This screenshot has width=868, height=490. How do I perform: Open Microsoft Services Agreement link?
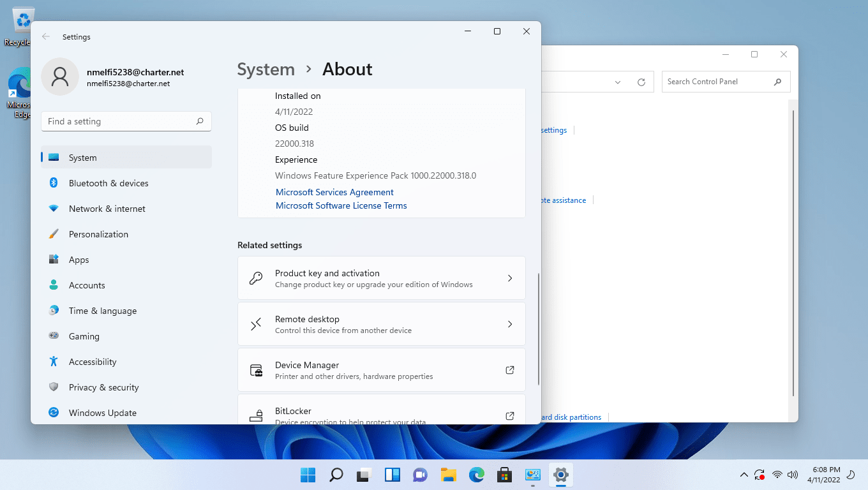coord(334,192)
